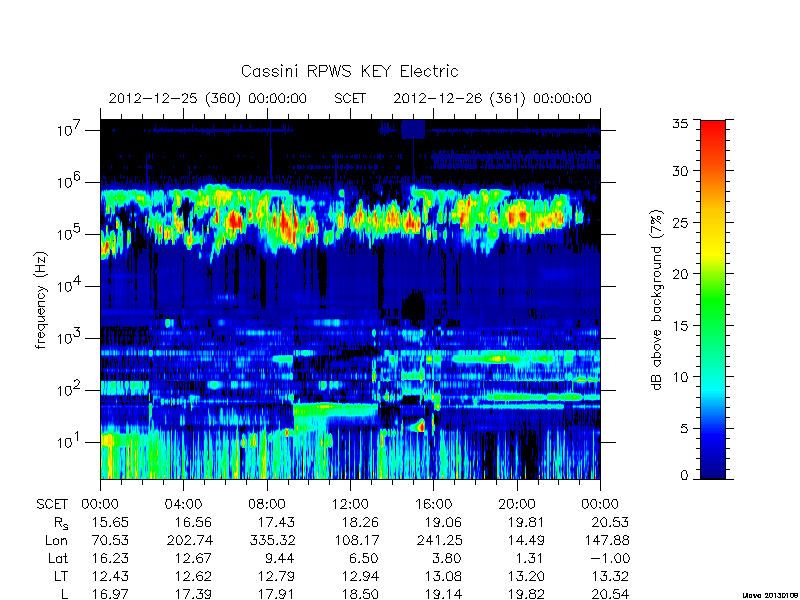The width and height of the screenshot is (800, 600).
Task: Click the 10^1 frequency tick label
Action: tap(70, 441)
